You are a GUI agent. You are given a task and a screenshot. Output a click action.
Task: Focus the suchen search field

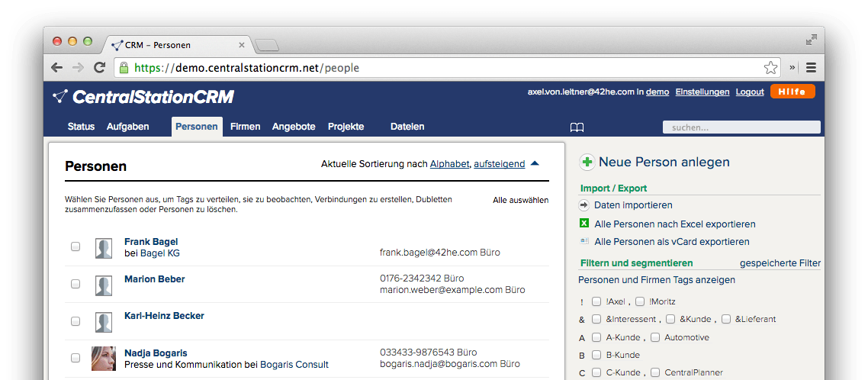coord(741,127)
